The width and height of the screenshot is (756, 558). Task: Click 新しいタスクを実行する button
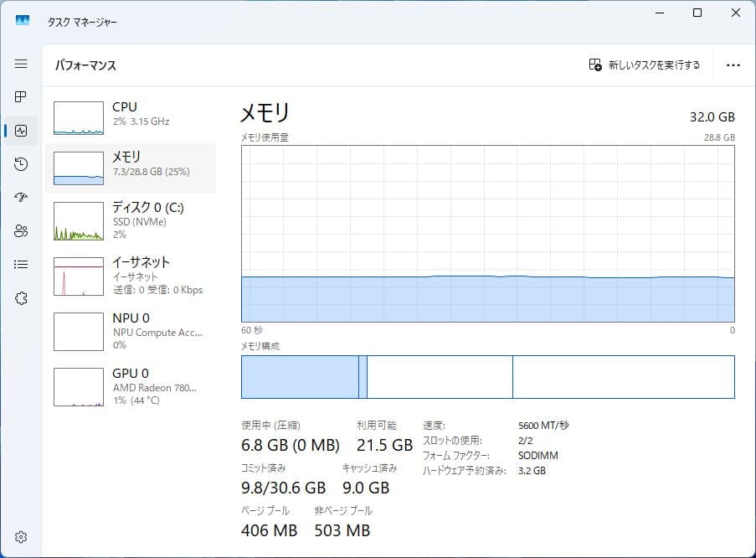coord(645,65)
